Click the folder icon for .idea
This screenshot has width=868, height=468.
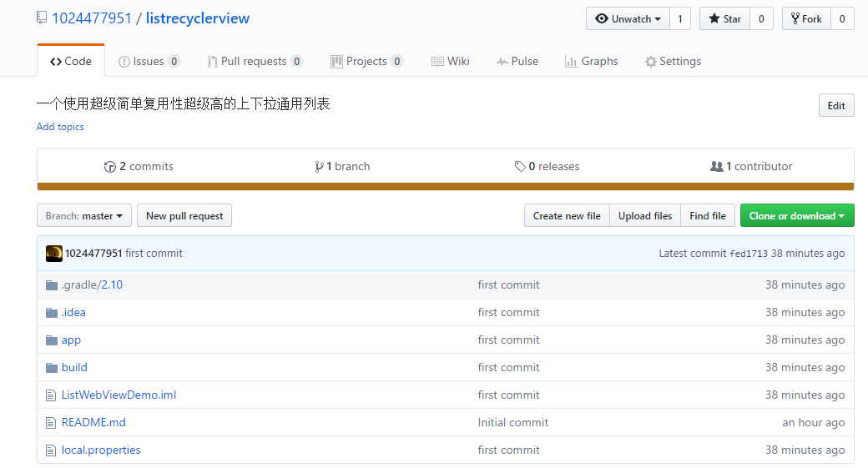[52, 313]
